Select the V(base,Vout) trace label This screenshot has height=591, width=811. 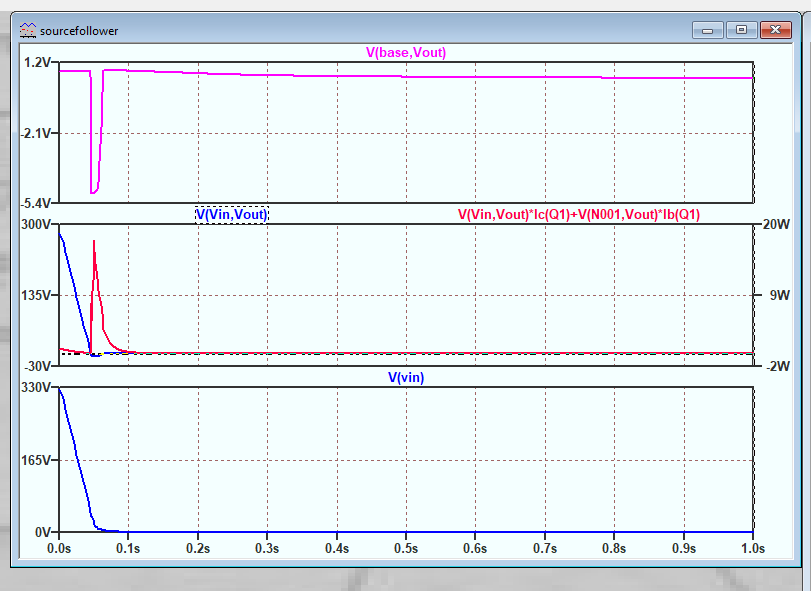point(406,53)
